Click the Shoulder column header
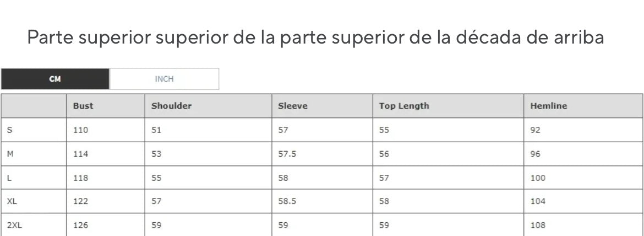This screenshot has width=644, height=236. (x=171, y=106)
